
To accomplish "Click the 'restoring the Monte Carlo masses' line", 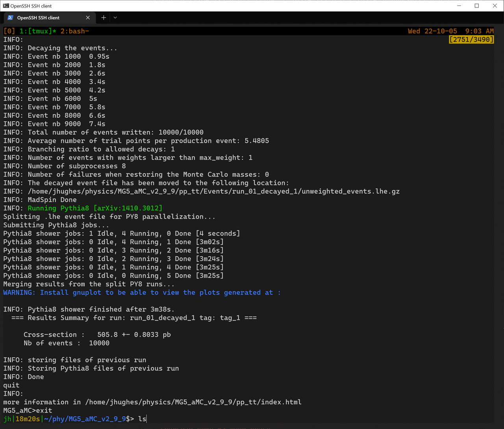I will (136, 175).
